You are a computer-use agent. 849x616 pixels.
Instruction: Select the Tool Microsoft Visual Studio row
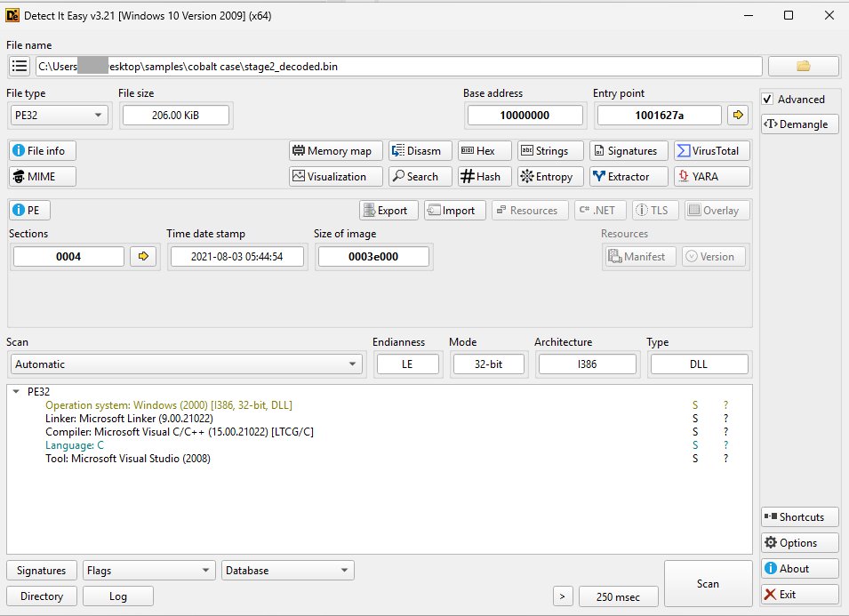coord(379,459)
